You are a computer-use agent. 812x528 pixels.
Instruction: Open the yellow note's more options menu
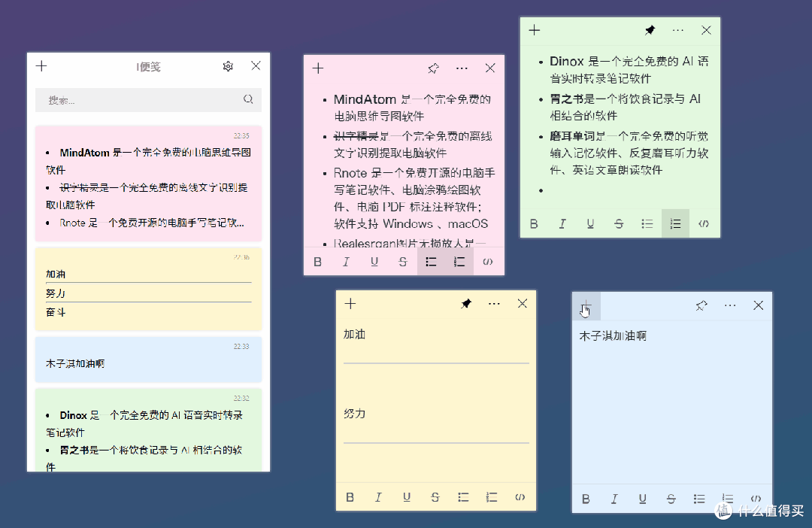494,304
